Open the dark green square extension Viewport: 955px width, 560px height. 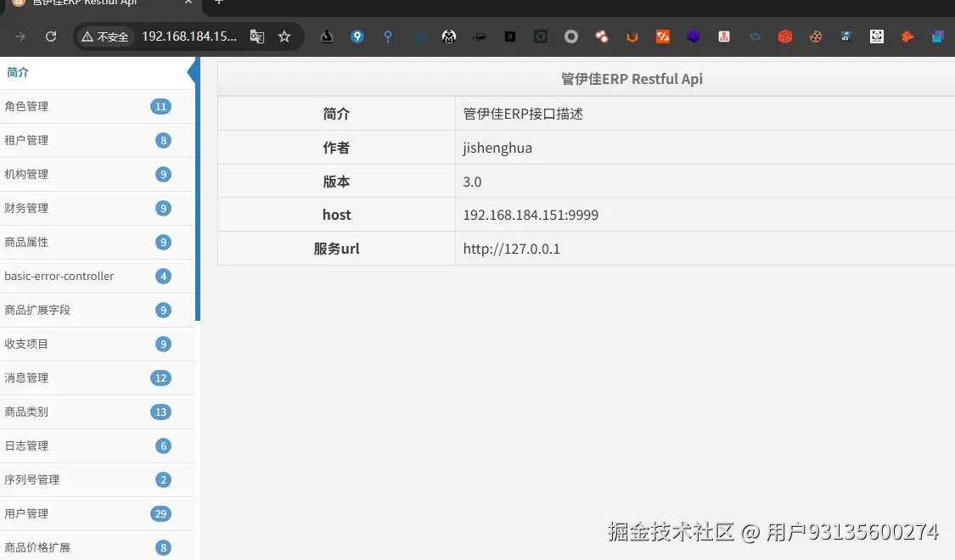[x=541, y=36]
